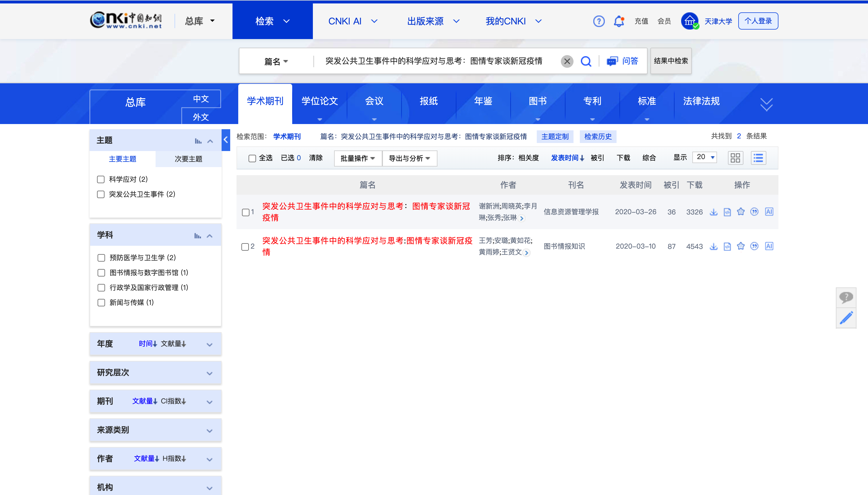Screen dimensions: 868x495
Task: Favorite the second result with star icon
Action: (x=741, y=246)
